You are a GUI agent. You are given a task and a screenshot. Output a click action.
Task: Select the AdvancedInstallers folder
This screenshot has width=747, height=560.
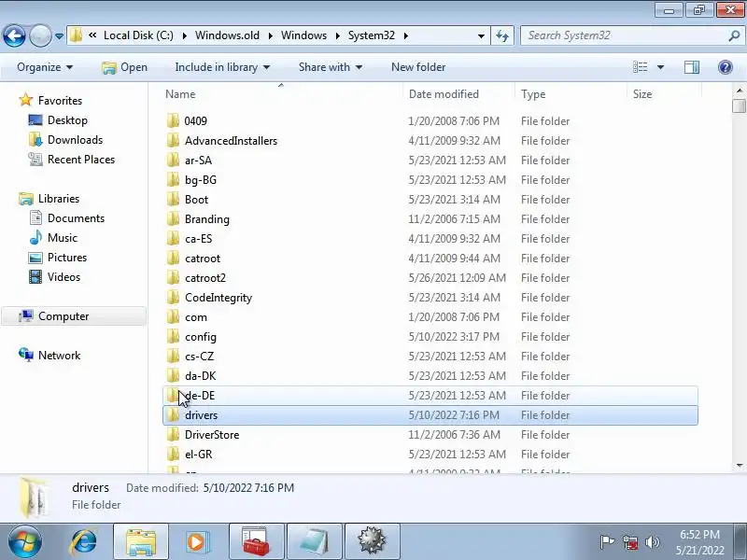tap(231, 141)
